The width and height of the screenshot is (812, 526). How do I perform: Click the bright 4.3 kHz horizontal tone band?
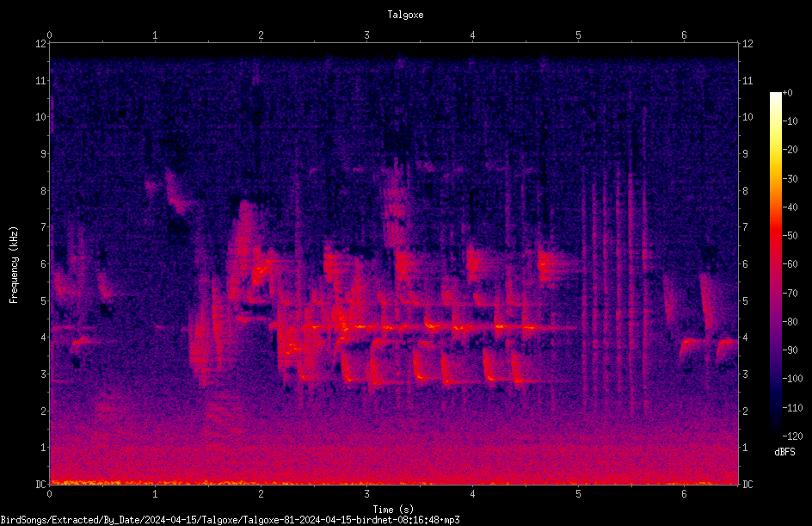point(425,327)
